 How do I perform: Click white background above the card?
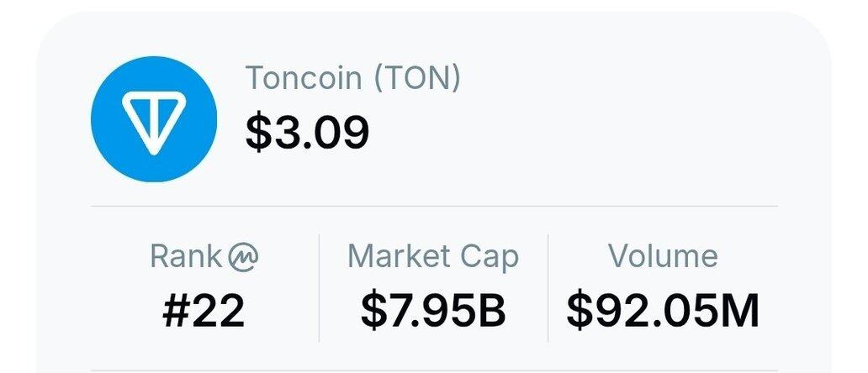click(434, 6)
